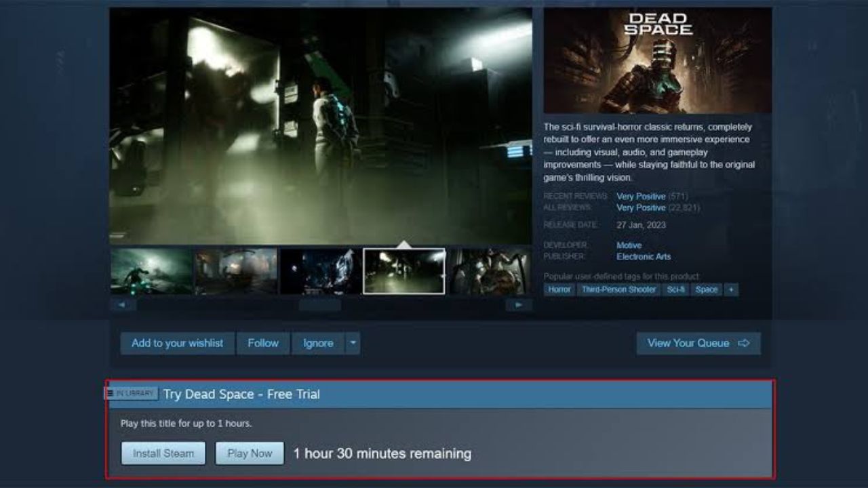This screenshot has height=488, width=868.
Task: Select the Third-Person Shooter tag
Action: tap(618, 289)
